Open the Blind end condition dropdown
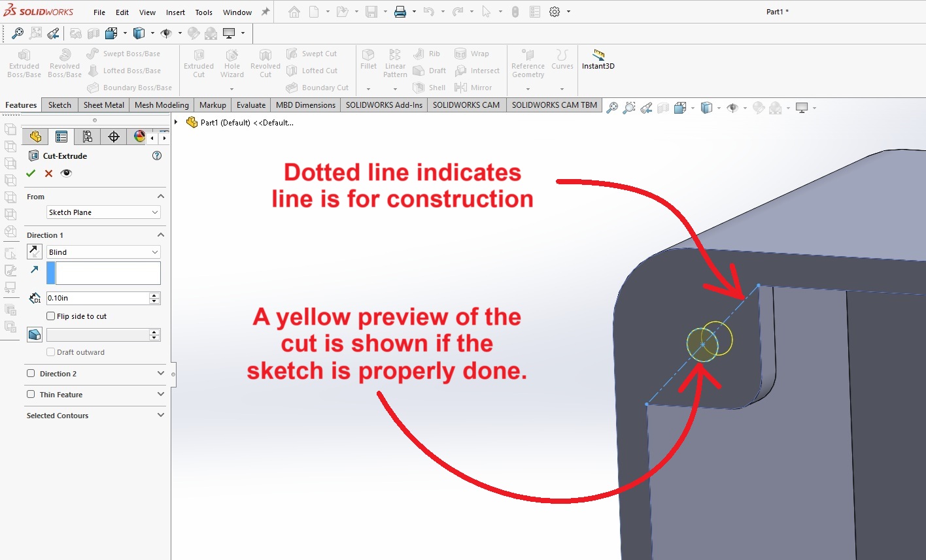Viewport: 926px width, 560px height. [x=103, y=252]
